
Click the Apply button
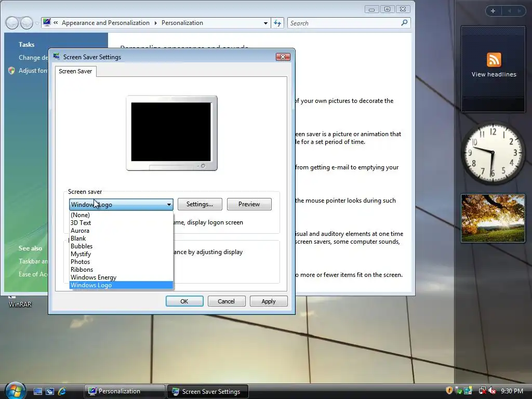coord(269,301)
